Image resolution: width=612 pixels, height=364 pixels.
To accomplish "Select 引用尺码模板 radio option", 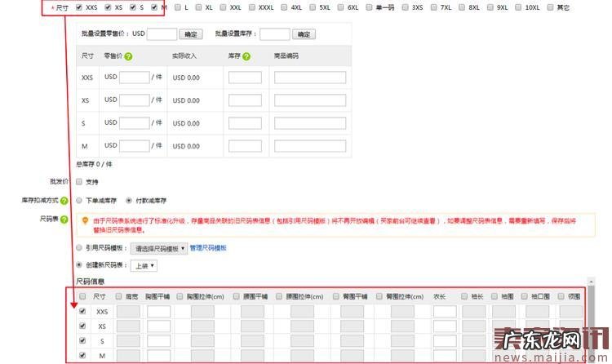I will click(x=79, y=247).
